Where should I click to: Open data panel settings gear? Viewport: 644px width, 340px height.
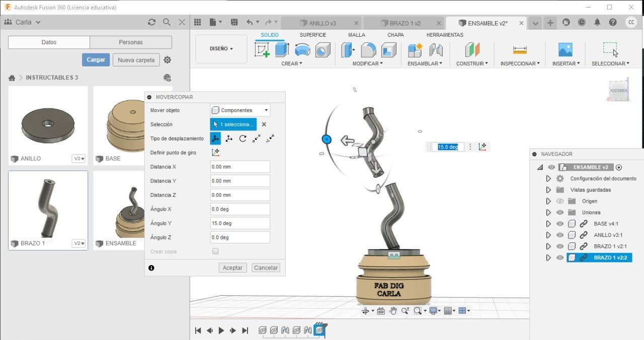pyautogui.click(x=167, y=59)
